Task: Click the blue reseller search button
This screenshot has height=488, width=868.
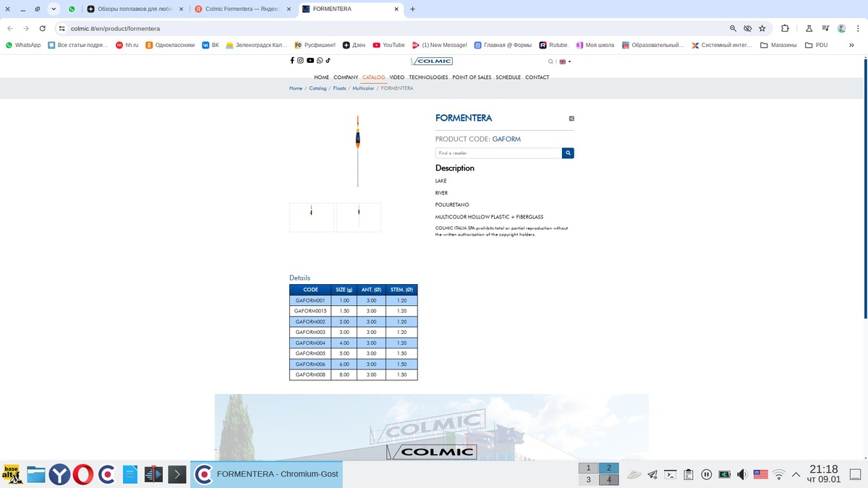Action: [568, 153]
